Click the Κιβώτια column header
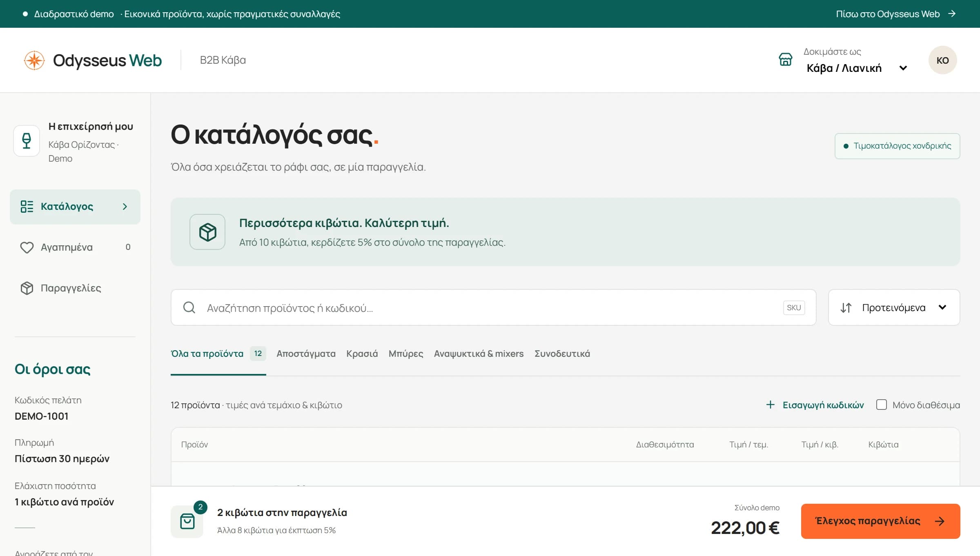 (883, 444)
